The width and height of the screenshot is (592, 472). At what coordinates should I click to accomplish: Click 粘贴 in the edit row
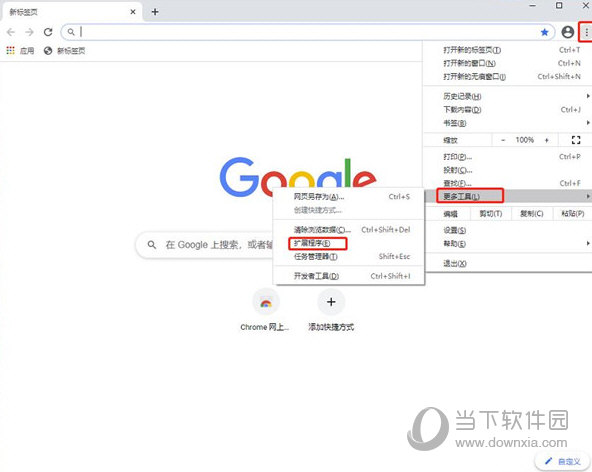point(572,214)
